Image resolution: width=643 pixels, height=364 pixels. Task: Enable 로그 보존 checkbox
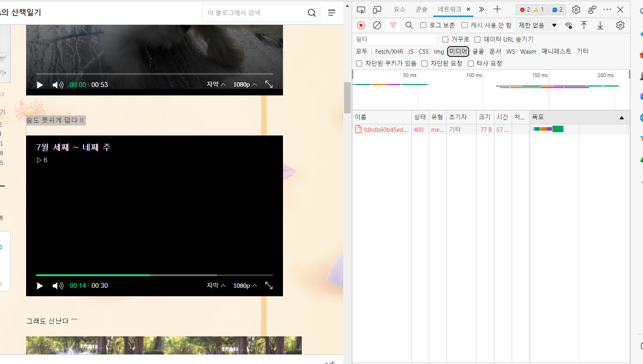point(423,25)
